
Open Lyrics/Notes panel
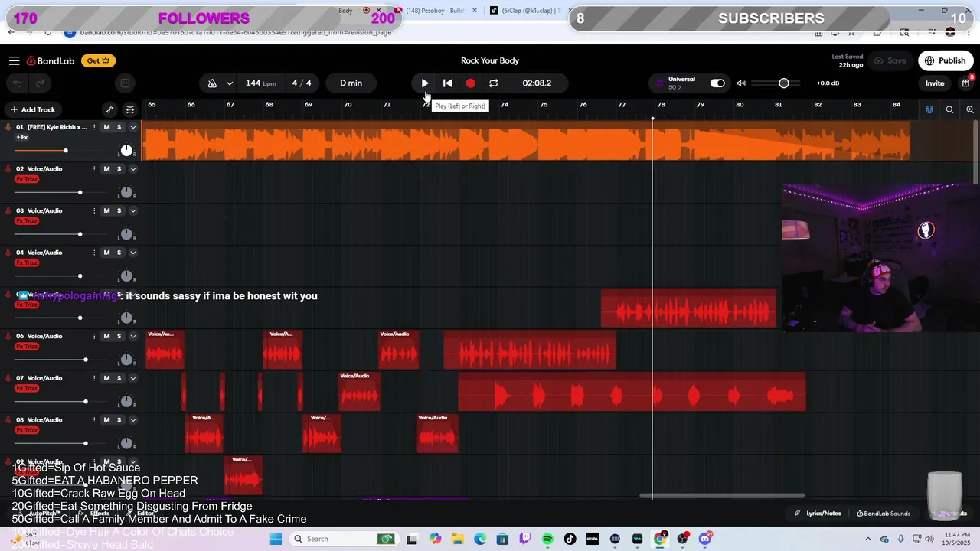(x=818, y=514)
